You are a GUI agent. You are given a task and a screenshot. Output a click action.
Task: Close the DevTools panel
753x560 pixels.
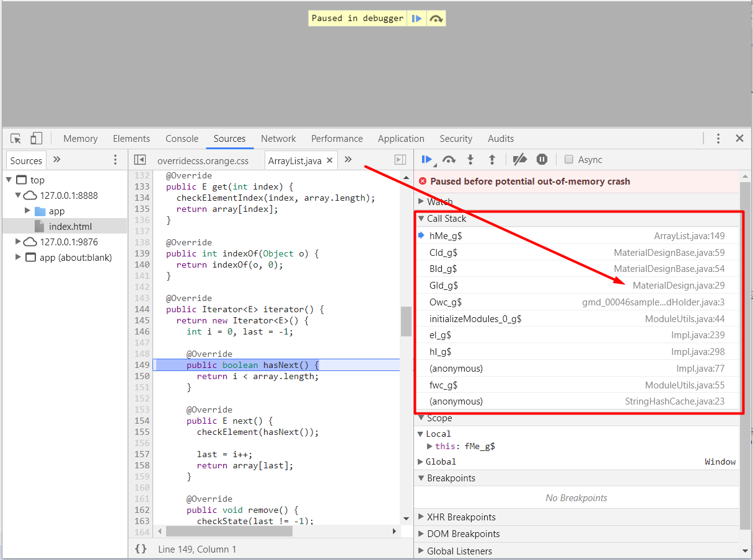pos(739,139)
